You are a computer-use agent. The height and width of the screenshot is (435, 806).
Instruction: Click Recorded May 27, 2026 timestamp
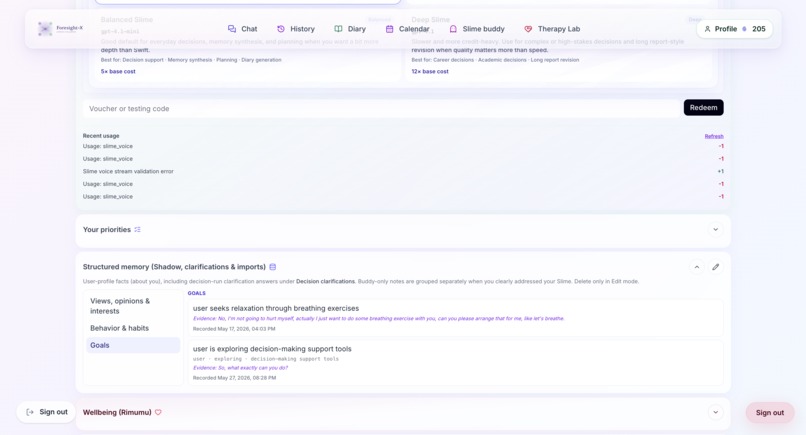234,377
